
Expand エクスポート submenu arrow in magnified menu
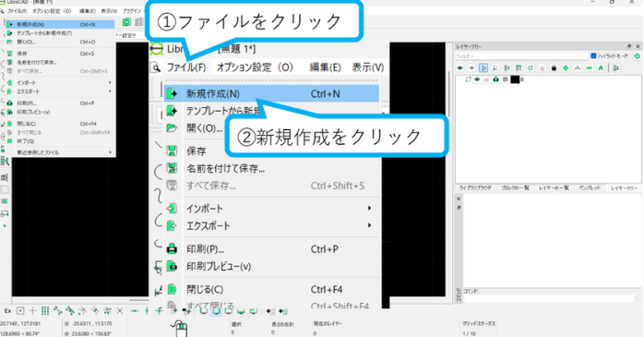[x=370, y=225]
